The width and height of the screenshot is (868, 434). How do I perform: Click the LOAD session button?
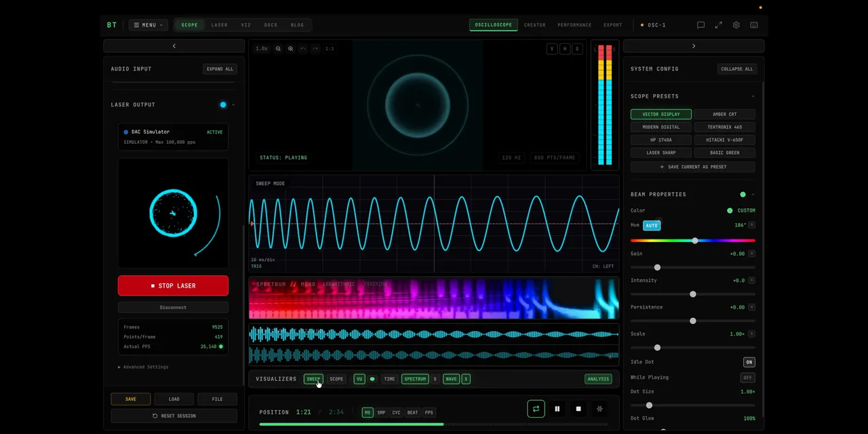(x=174, y=399)
